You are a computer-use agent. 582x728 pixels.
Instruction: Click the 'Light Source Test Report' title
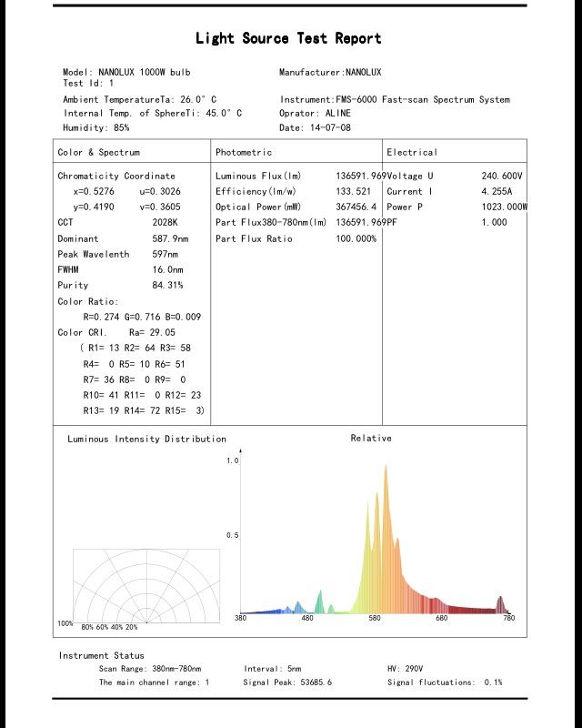click(288, 38)
